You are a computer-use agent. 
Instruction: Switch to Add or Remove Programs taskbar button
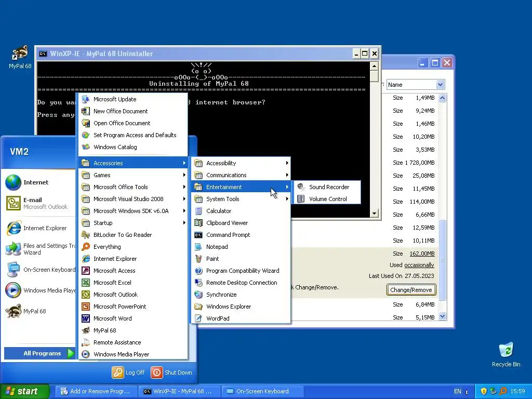point(96,391)
